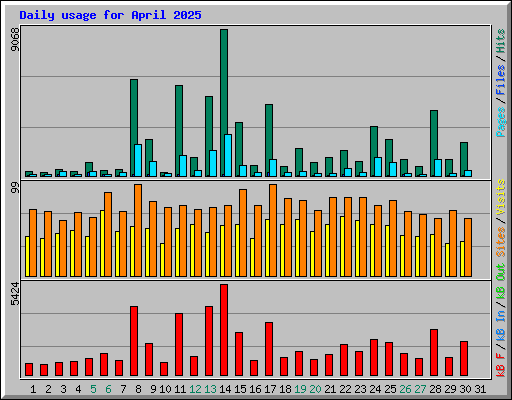Screen dimensions: 512x400
Task: Click the 'Files' legend label
Action: coord(501,80)
